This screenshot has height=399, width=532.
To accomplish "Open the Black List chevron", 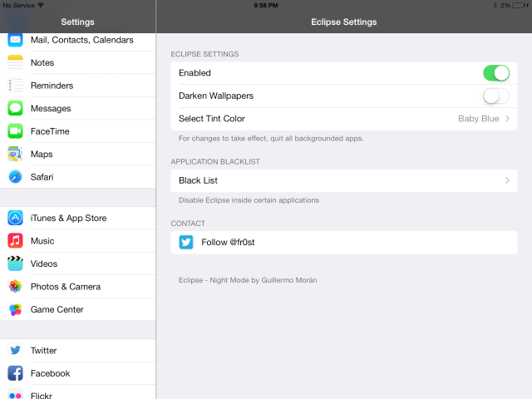I will point(507,180).
